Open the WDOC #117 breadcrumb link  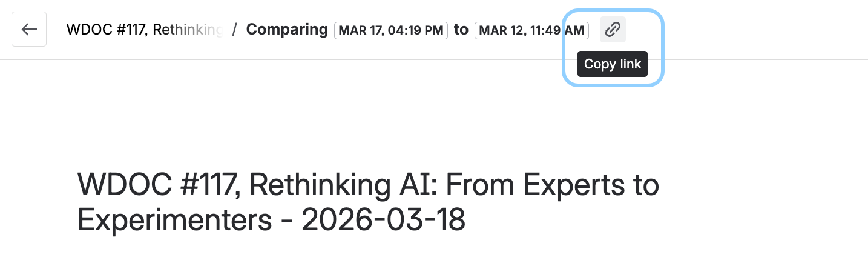point(144,30)
